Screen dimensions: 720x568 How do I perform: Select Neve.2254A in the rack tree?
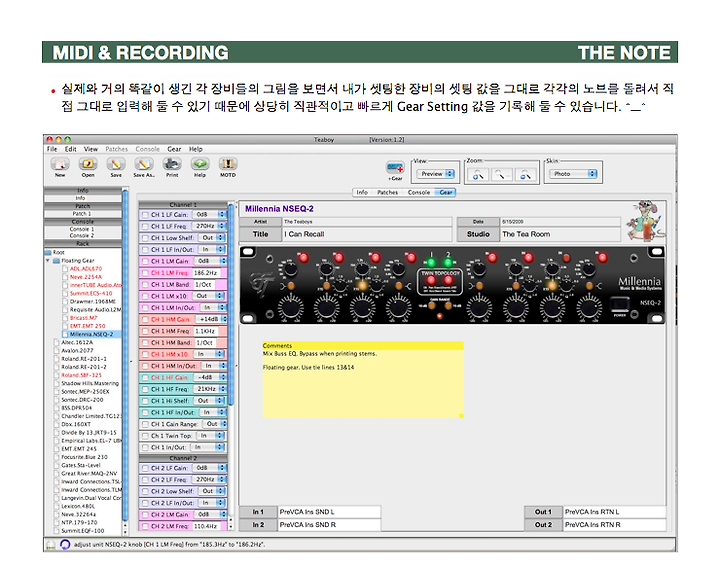coord(86,277)
